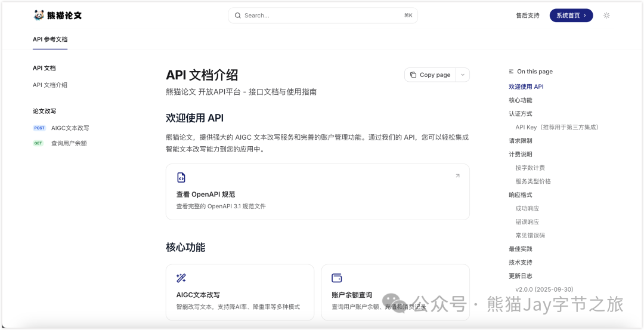Open the 售后支持 link

[x=528, y=16]
